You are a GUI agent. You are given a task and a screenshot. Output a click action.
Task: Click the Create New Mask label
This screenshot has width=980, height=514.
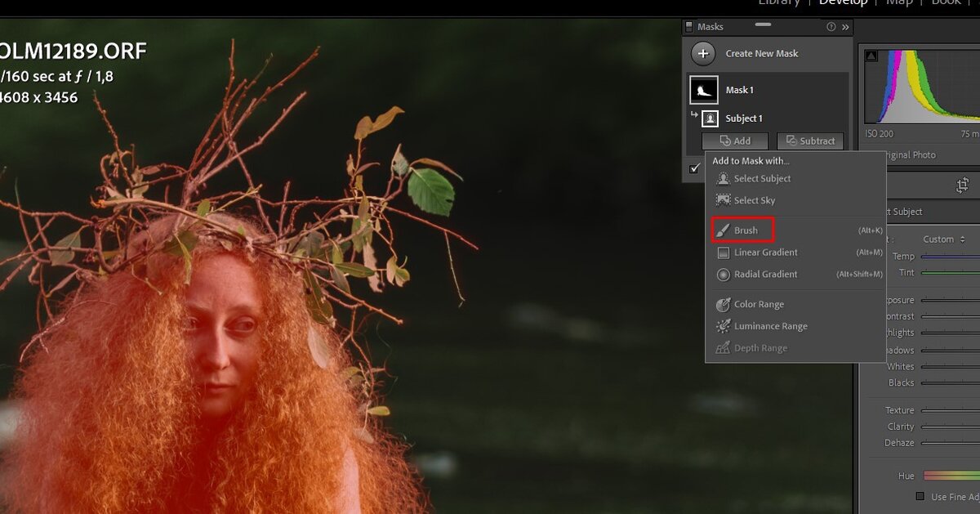click(x=762, y=54)
